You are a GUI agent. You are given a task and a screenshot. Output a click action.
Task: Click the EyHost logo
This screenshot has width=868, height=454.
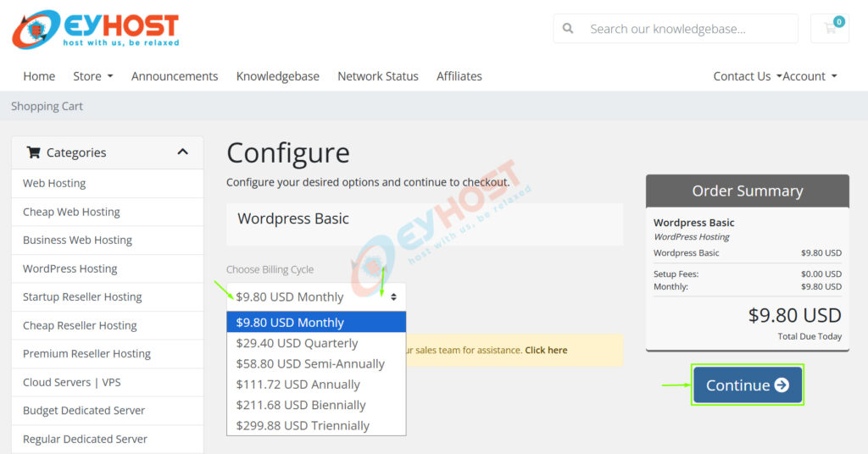96,29
